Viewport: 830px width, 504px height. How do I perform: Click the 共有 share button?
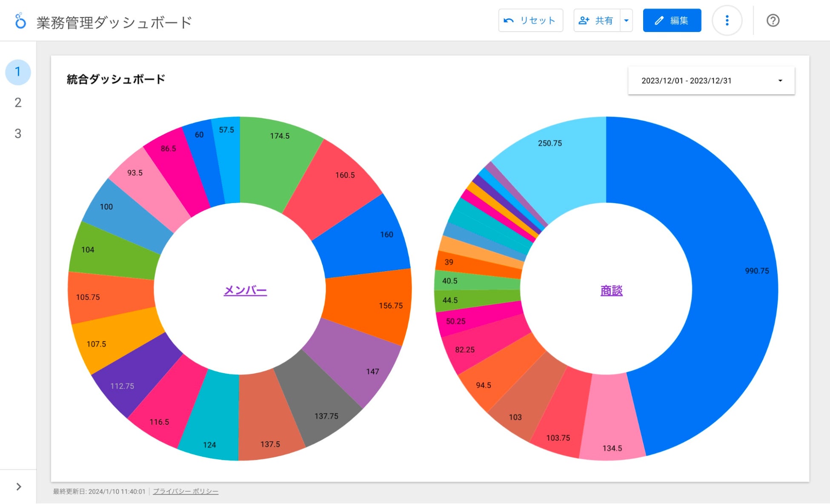597,20
